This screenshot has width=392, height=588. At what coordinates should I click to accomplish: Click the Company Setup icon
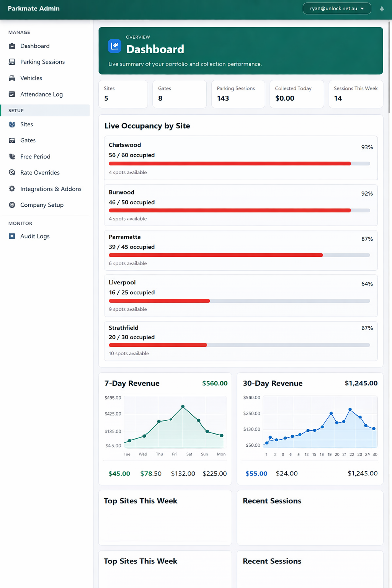pyautogui.click(x=12, y=205)
